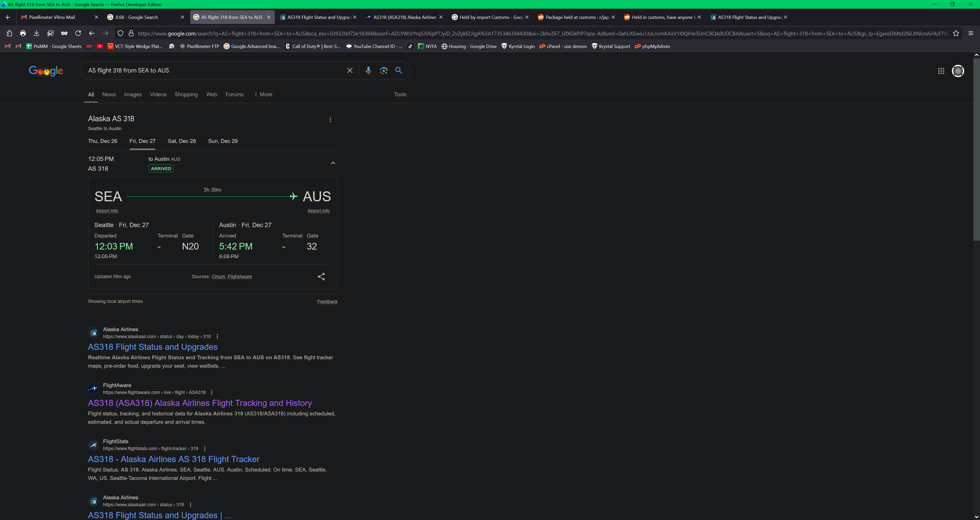Click the site security padlock icon

tap(131, 33)
